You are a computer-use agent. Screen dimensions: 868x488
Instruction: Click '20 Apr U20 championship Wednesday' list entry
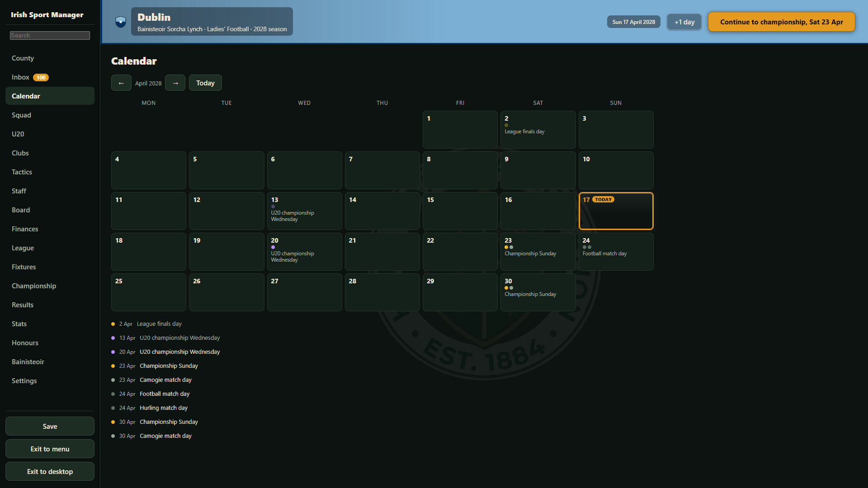pos(165,352)
